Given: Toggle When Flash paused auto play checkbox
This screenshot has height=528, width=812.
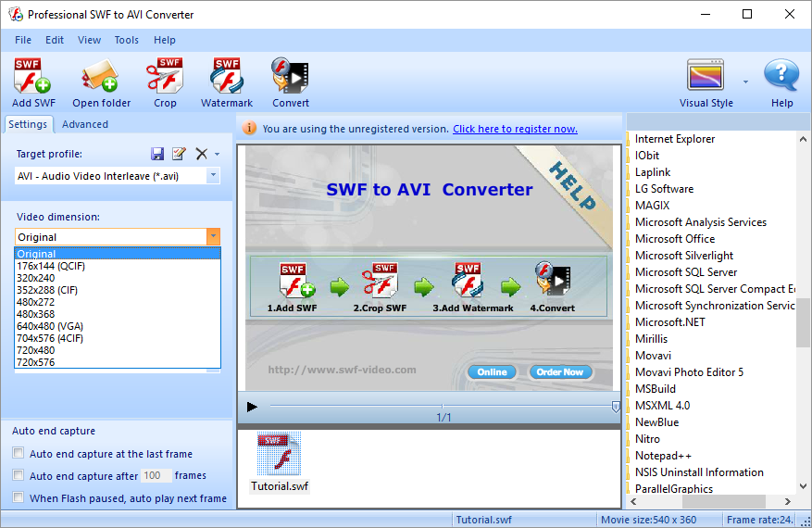Looking at the screenshot, I should point(19,497).
